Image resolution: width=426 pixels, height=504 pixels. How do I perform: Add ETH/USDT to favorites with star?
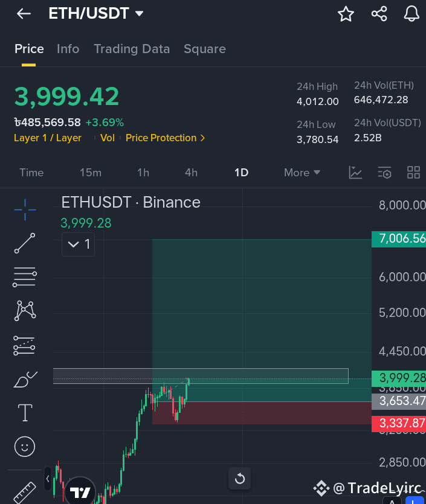tap(346, 14)
